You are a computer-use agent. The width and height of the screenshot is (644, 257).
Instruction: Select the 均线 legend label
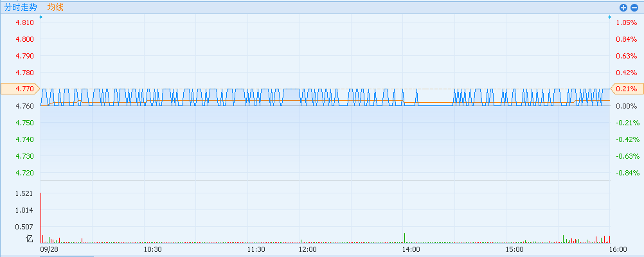pos(55,7)
